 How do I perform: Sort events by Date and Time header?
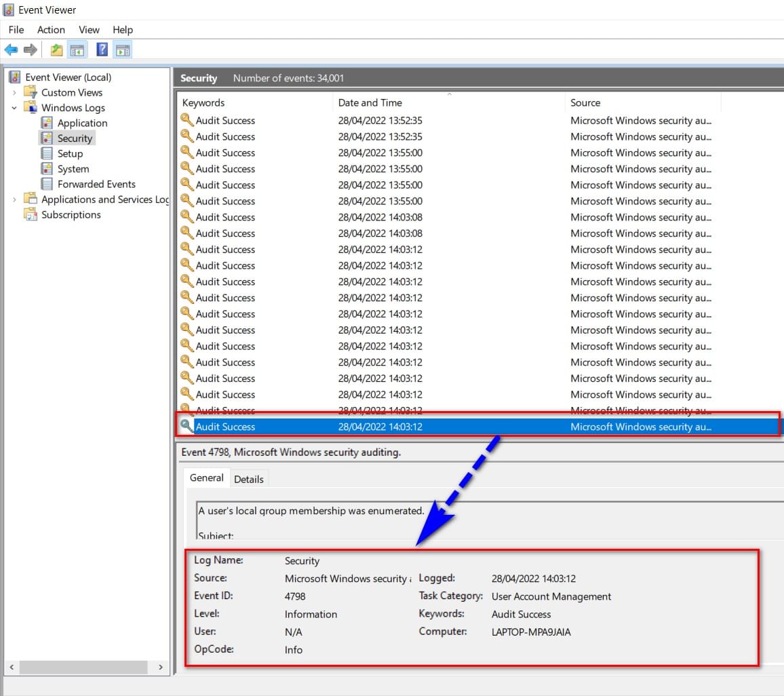(x=448, y=102)
